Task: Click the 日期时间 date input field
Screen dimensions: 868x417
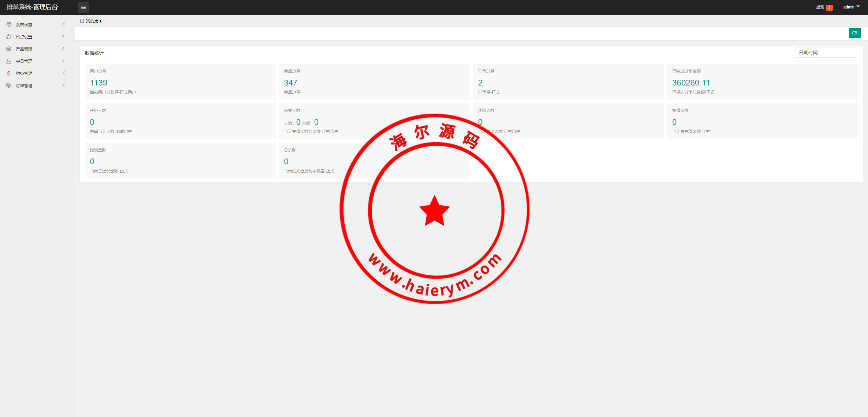Action: (x=825, y=53)
